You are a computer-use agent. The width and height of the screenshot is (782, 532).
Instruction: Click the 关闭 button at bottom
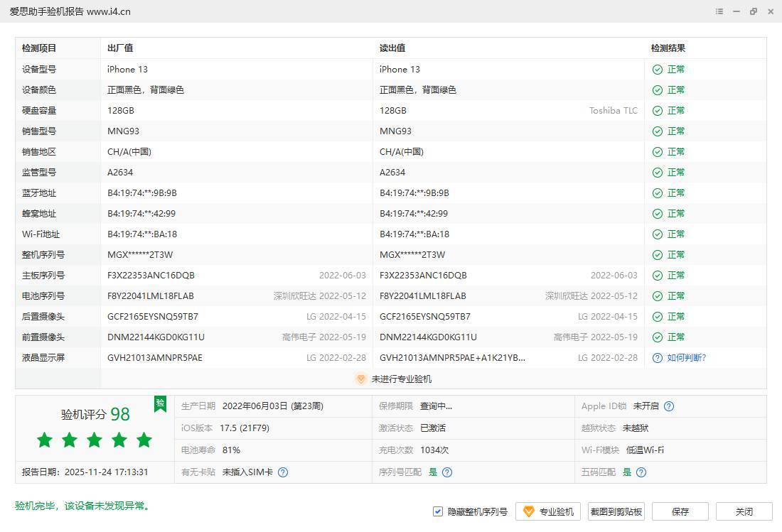[x=744, y=511]
